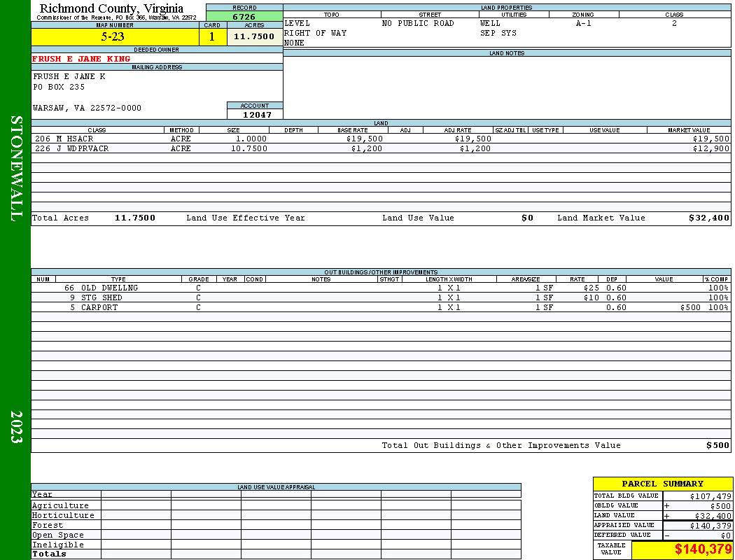Click the record number 6726
The height and width of the screenshot is (560, 735).
[x=244, y=17]
